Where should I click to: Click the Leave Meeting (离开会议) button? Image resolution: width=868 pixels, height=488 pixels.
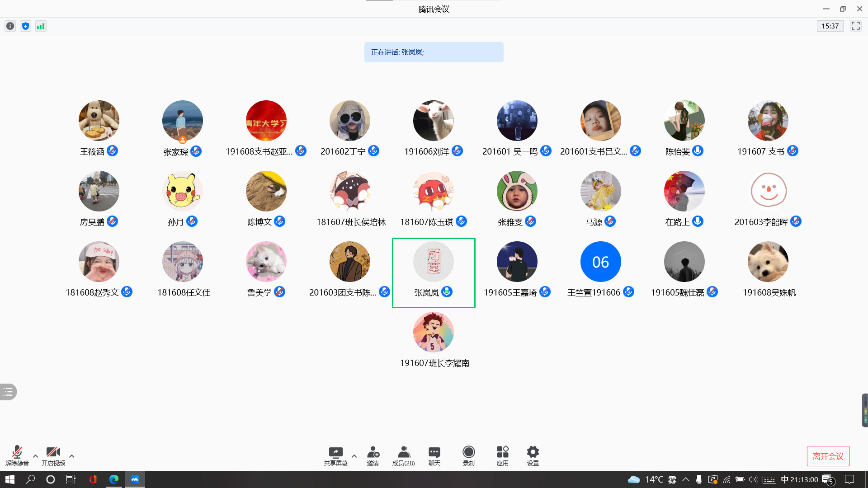click(828, 456)
